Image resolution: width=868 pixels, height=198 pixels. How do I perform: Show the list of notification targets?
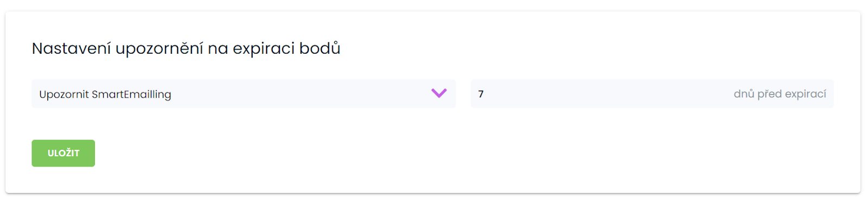[x=243, y=94]
